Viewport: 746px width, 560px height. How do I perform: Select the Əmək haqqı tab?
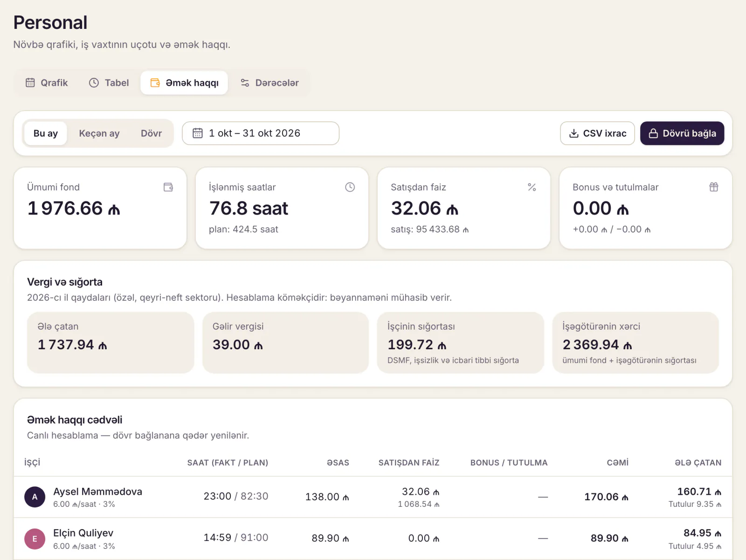[x=184, y=83]
